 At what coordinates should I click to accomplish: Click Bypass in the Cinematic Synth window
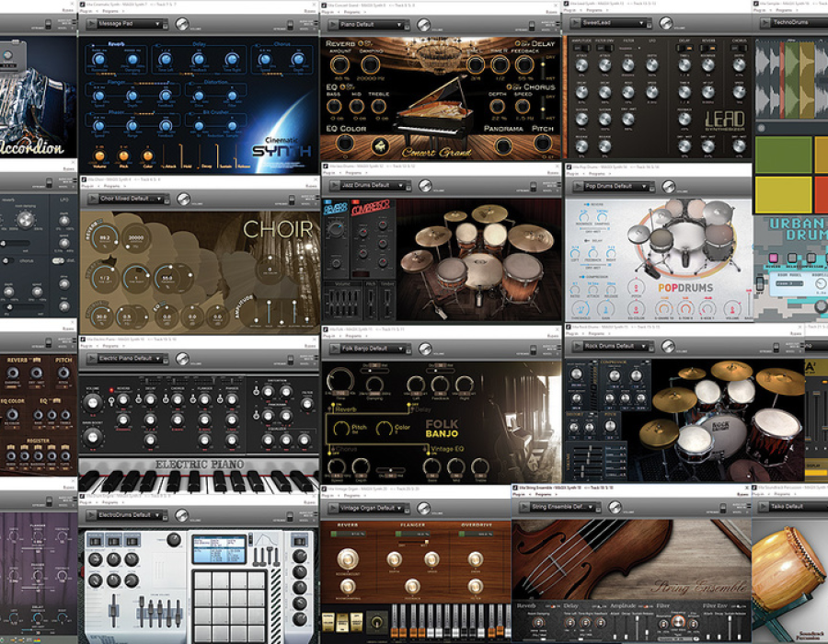(x=309, y=10)
